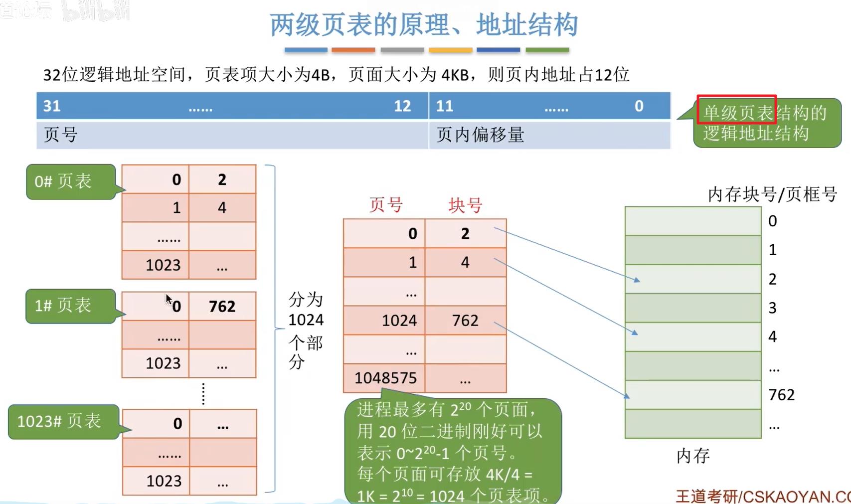Select the 1023# 页表 label
The width and height of the screenshot is (851, 504).
(x=63, y=422)
